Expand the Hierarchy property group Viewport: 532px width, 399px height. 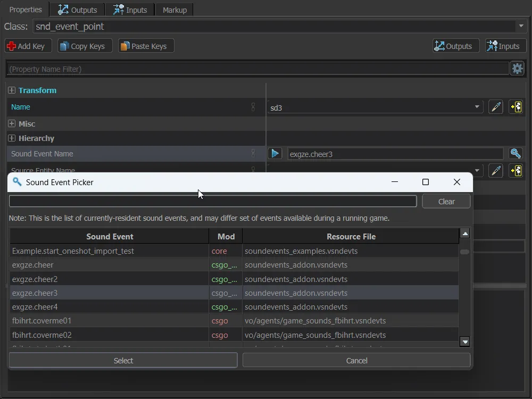[12, 138]
